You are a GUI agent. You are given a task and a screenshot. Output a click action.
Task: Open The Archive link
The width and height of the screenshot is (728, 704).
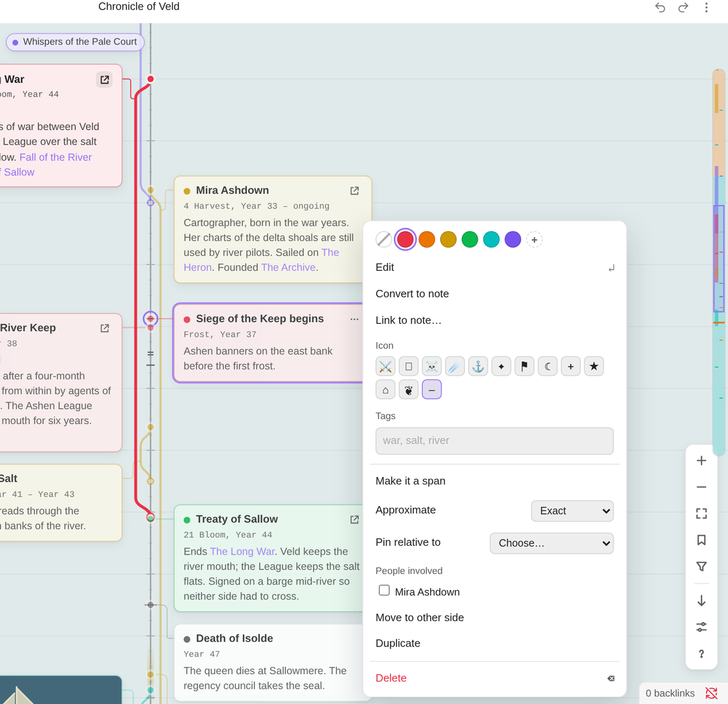(289, 268)
